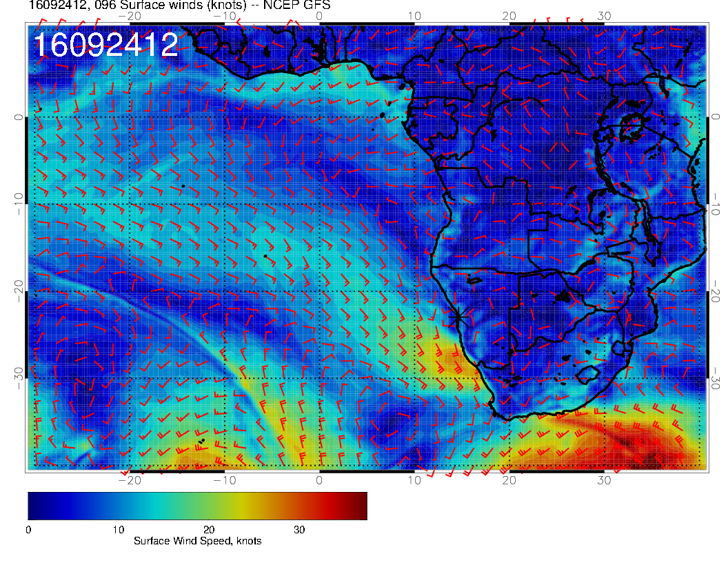Click the left axis latitude label -20
728x563 pixels.
18,290
